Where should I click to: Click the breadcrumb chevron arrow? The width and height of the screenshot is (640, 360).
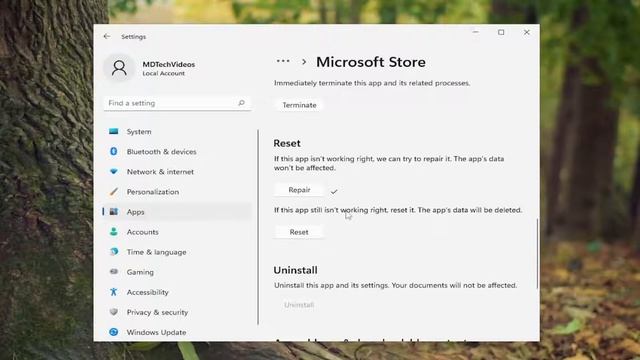304,62
